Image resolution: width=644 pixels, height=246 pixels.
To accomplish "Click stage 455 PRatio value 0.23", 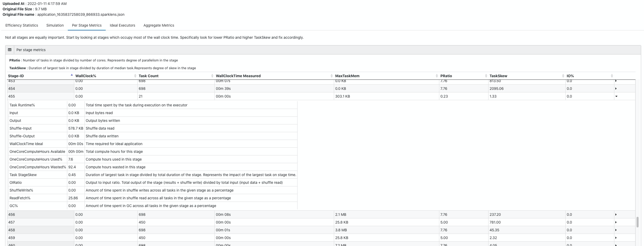I will [x=444, y=96].
